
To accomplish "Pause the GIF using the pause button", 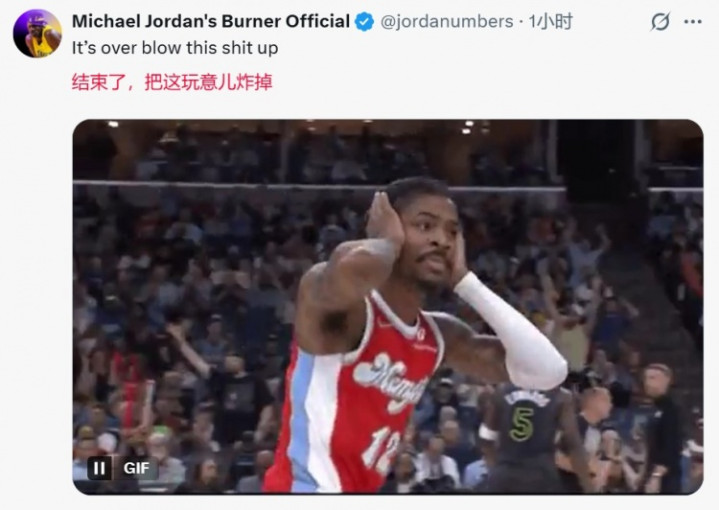I will [99, 468].
